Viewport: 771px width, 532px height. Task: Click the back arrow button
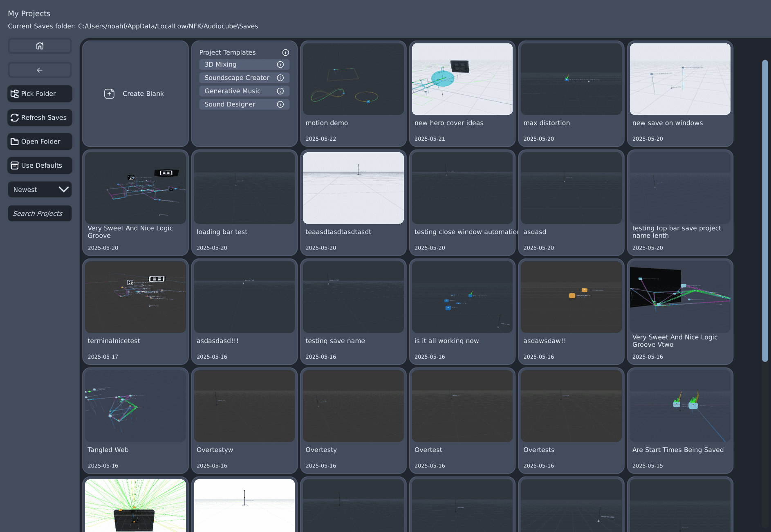(40, 70)
